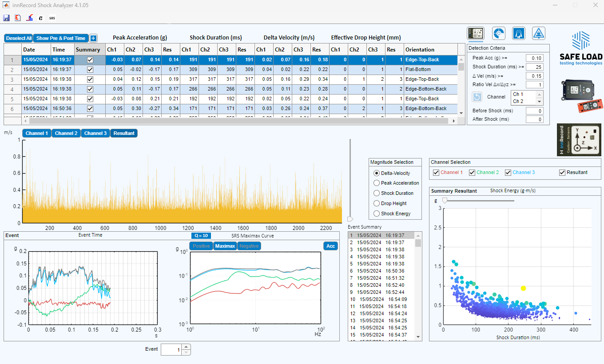Click the Show Pre & Post Time button
604x364 pixels.
(x=61, y=38)
